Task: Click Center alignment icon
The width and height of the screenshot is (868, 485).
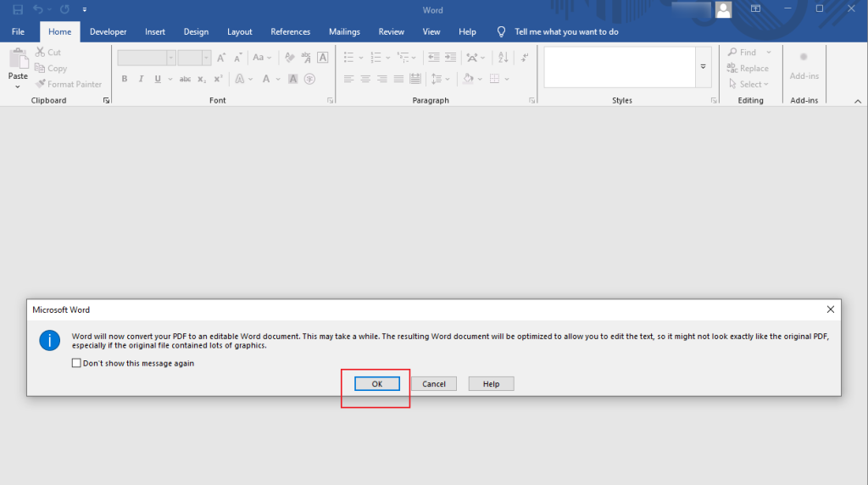Action: (365, 79)
